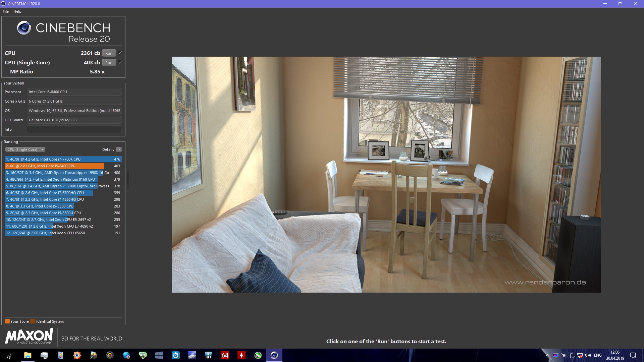Run the CPU (Single Core) test

tap(109, 63)
